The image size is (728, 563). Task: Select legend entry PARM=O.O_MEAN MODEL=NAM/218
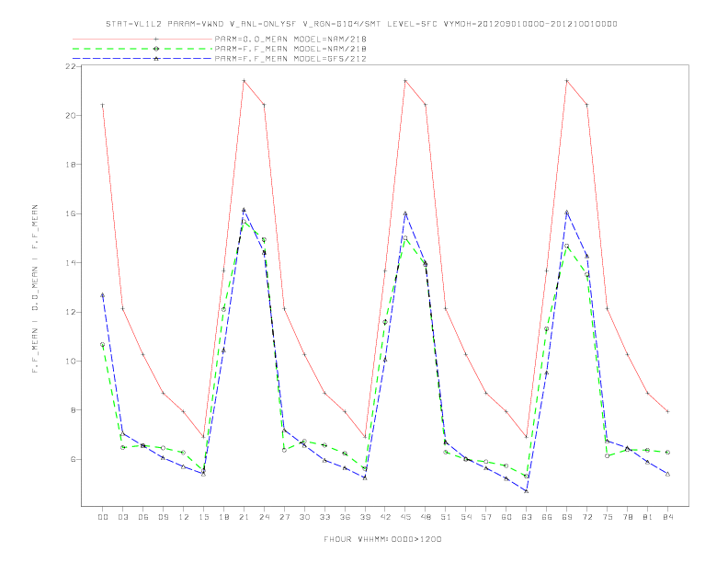[x=290, y=39]
